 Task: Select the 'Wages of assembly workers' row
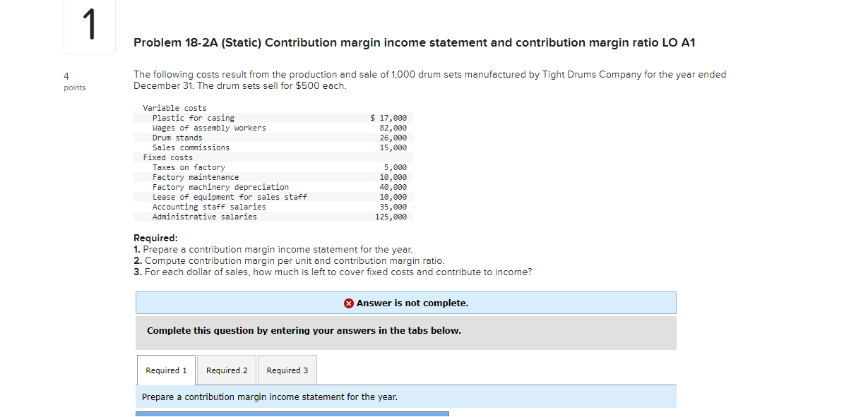click(275, 128)
